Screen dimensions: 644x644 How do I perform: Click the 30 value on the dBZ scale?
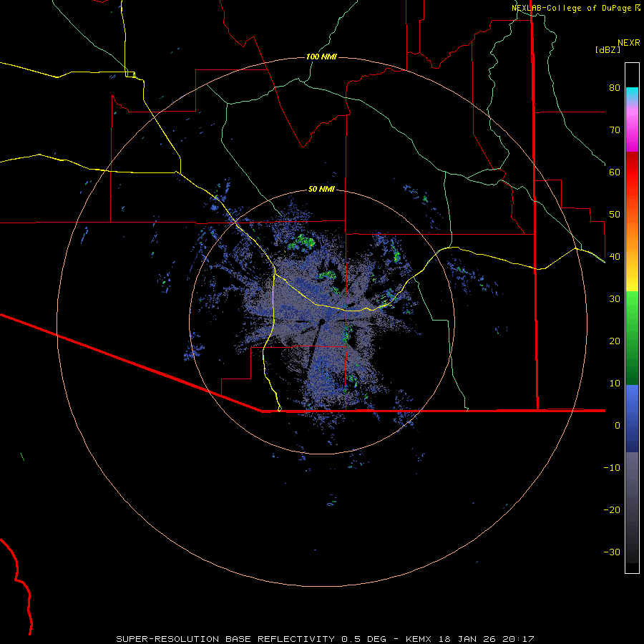point(615,298)
